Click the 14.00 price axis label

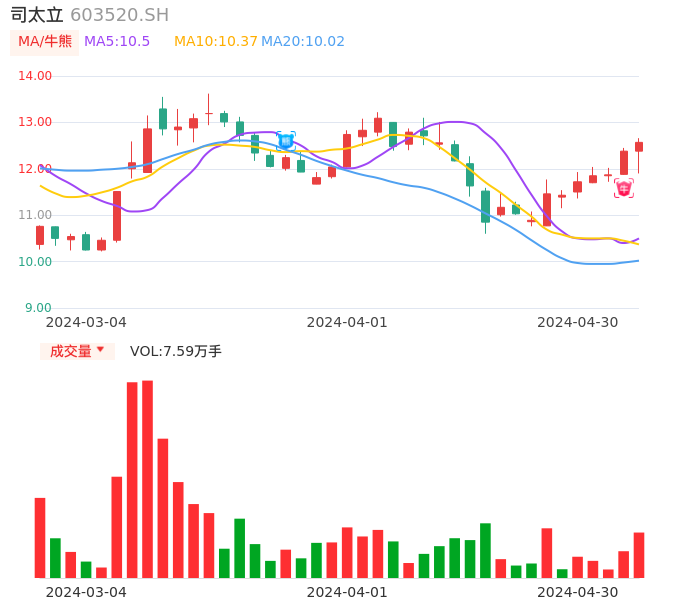click(x=36, y=76)
